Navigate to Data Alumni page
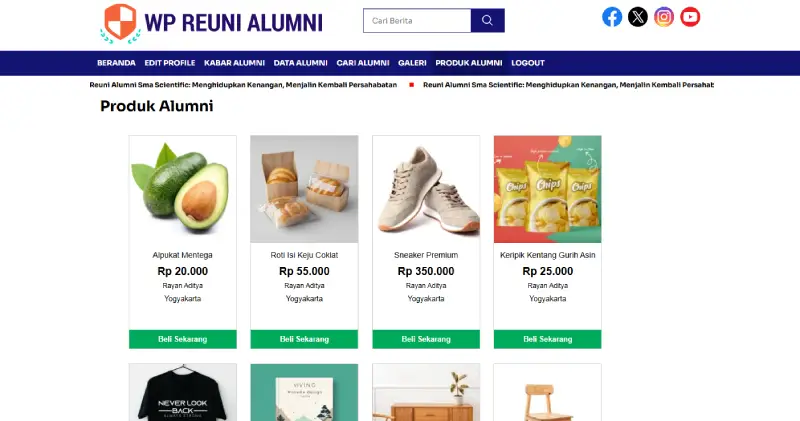Screen dimensions: 800x421 [x=300, y=63]
